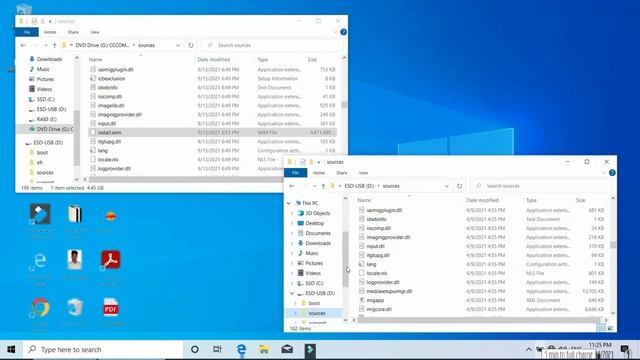Select Downloads in DVD Drive window sidebar
Image resolution: width=640 pixels, height=360 pixels.
(49, 59)
